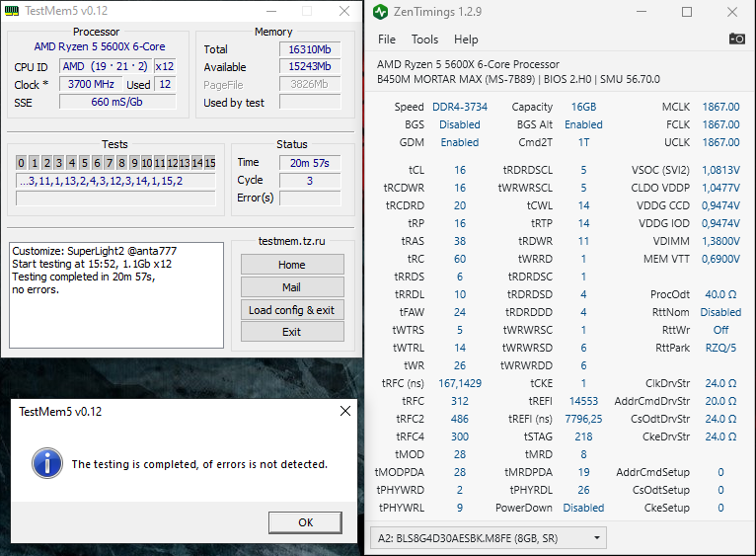The image size is (756, 556).
Task: Click the Available memory 15243Mb field
Action: pos(310,66)
